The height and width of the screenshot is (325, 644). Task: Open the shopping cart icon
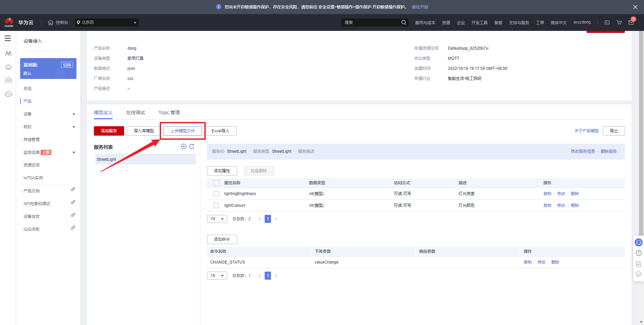[619, 22]
